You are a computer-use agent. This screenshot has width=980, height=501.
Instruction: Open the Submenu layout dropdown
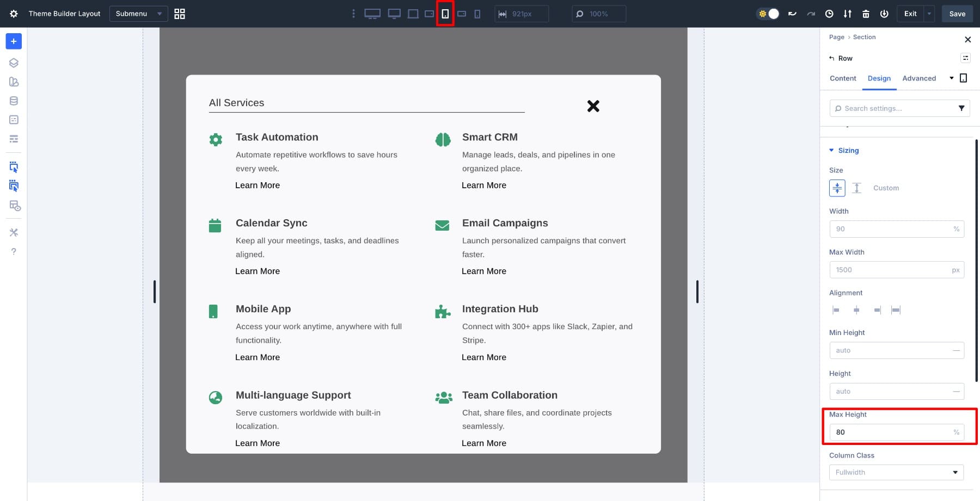tap(138, 14)
